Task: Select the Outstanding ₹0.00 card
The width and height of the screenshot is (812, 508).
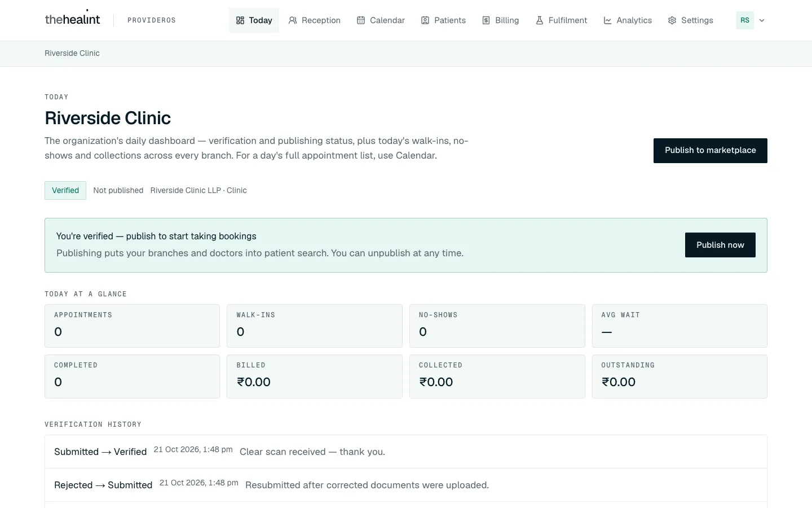Action: pos(679,376)
